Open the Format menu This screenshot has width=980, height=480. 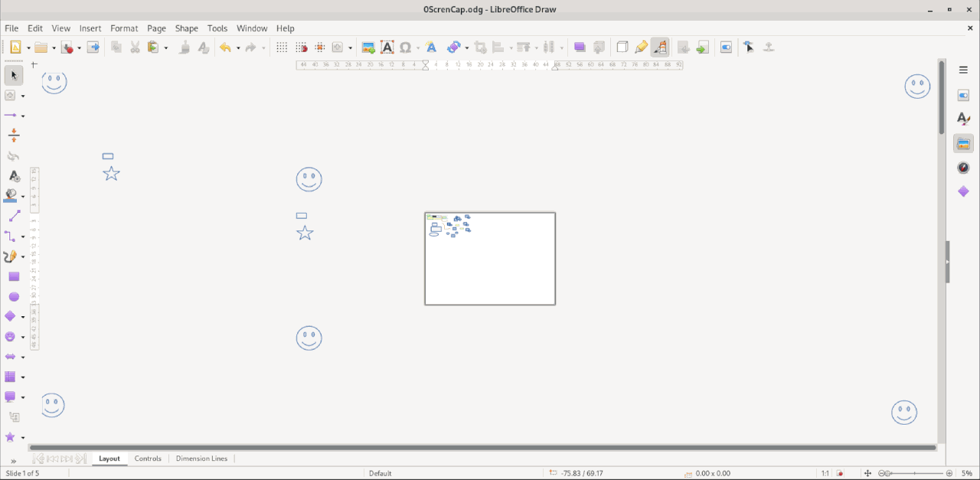124,28
